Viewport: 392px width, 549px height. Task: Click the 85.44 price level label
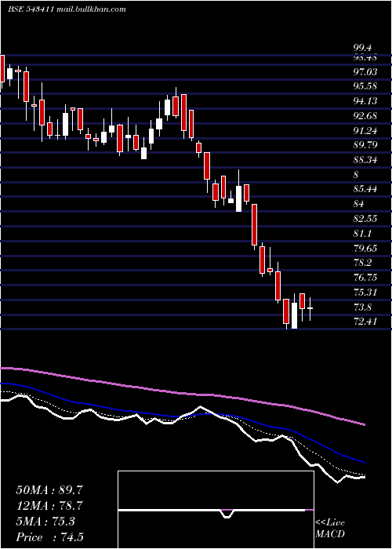tap(366, 190)
